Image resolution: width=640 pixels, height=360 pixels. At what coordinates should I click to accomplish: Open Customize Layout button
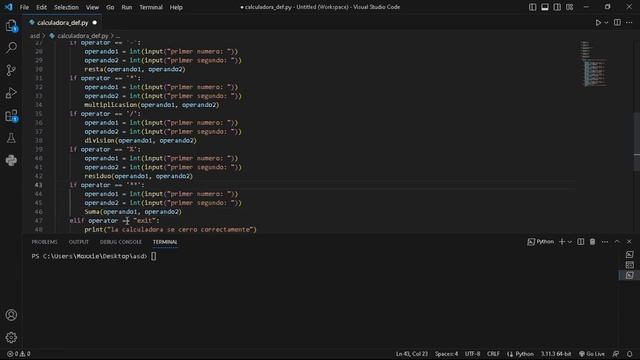(569, 7)
